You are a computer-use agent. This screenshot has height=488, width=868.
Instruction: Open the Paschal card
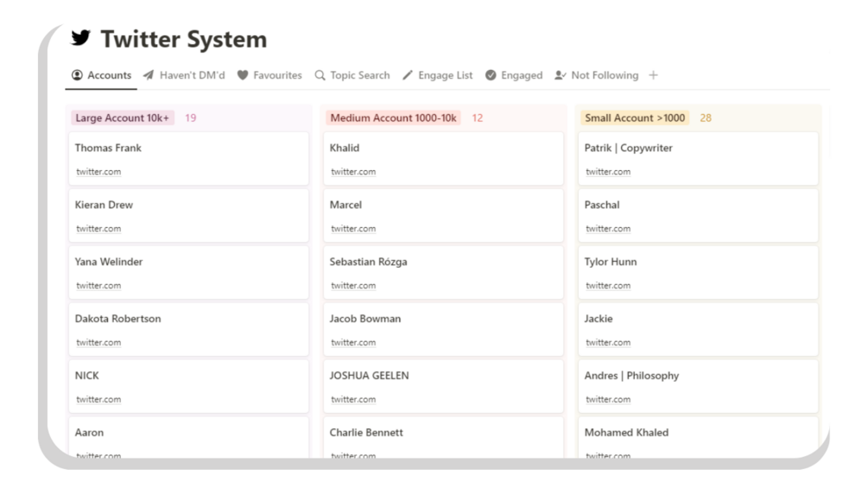click(x=698, y=216)
